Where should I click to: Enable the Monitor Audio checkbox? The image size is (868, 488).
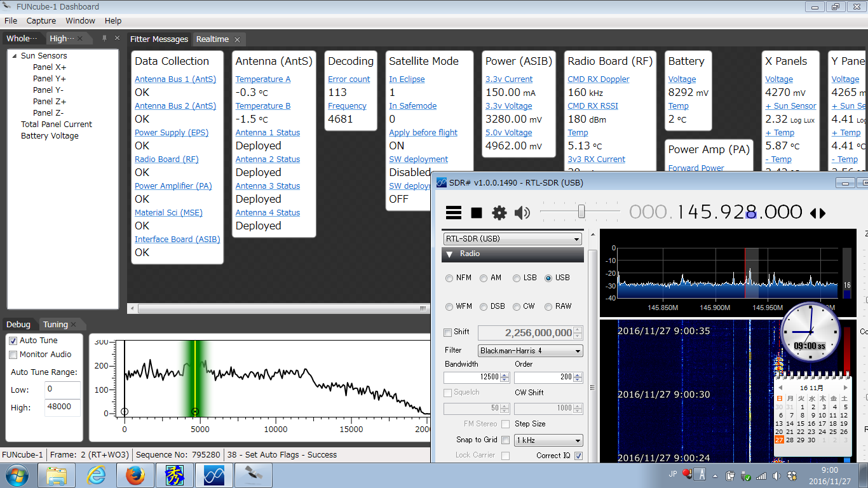pos(13,355)
